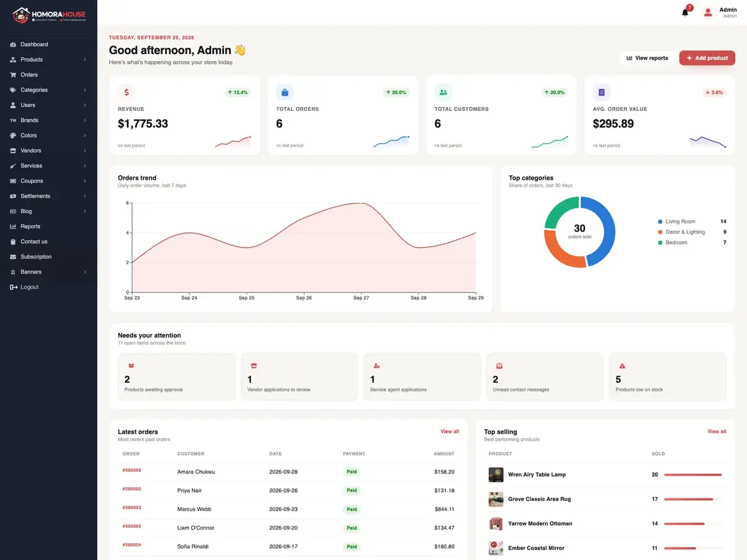Image resolution: width=747 pixels, height=560 pixels.
Task: Expand the Services submenu chevron
Action: click(x=85, y=166)
